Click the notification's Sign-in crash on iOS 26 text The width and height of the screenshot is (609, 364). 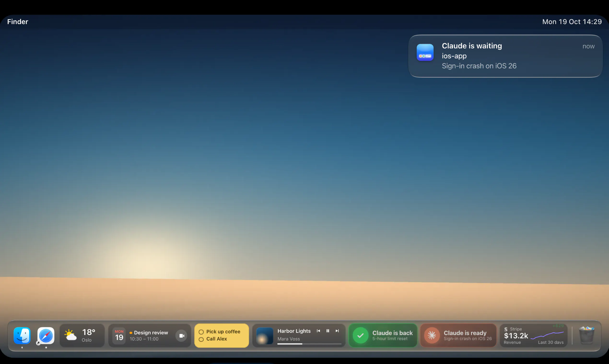point(479,66)
